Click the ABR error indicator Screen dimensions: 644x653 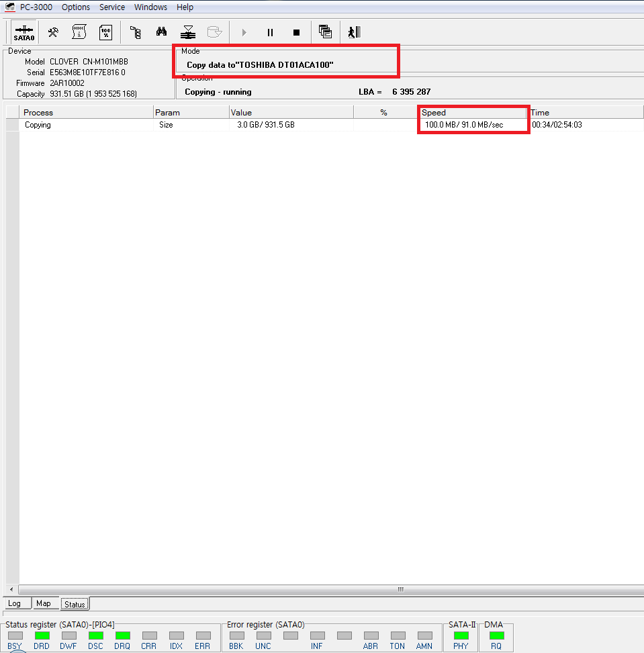[371, 636]
